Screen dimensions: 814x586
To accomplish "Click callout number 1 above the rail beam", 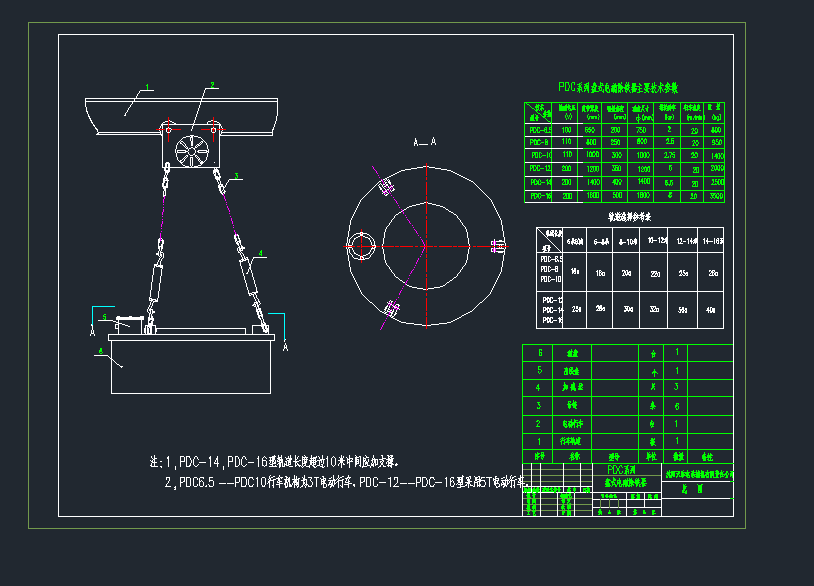I will point(147,87).
